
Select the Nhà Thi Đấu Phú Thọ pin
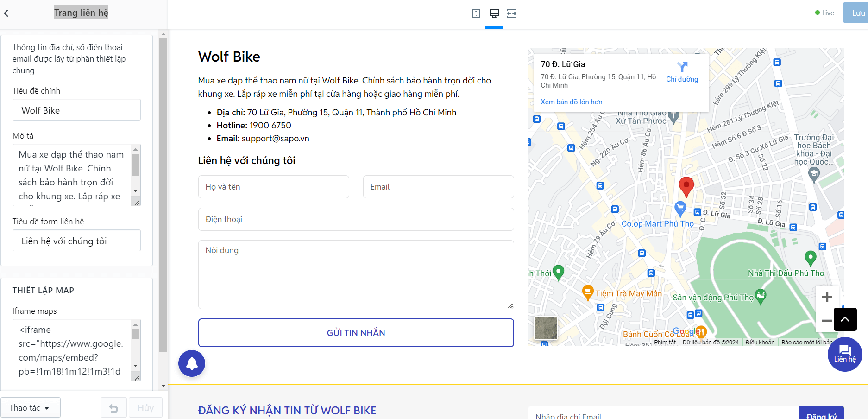(x=811, y=258)
